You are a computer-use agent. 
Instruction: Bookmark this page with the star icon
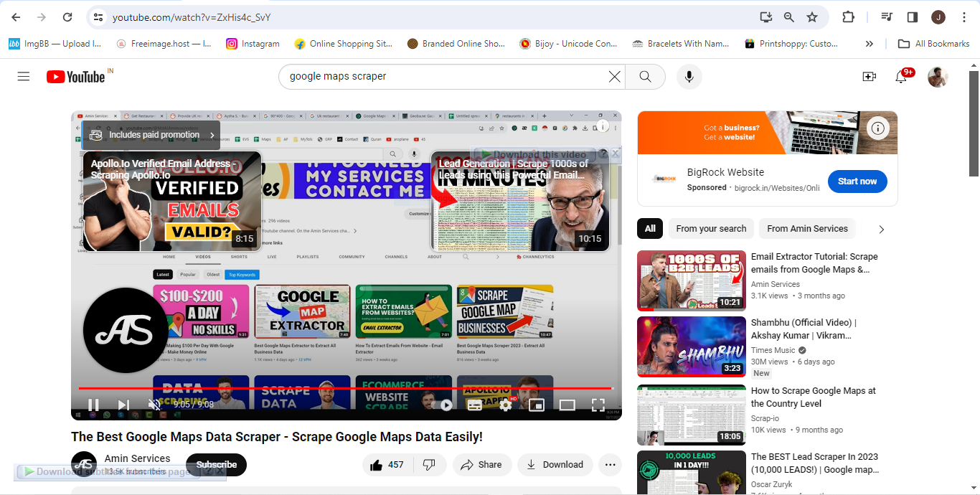(x=812, y=17)
